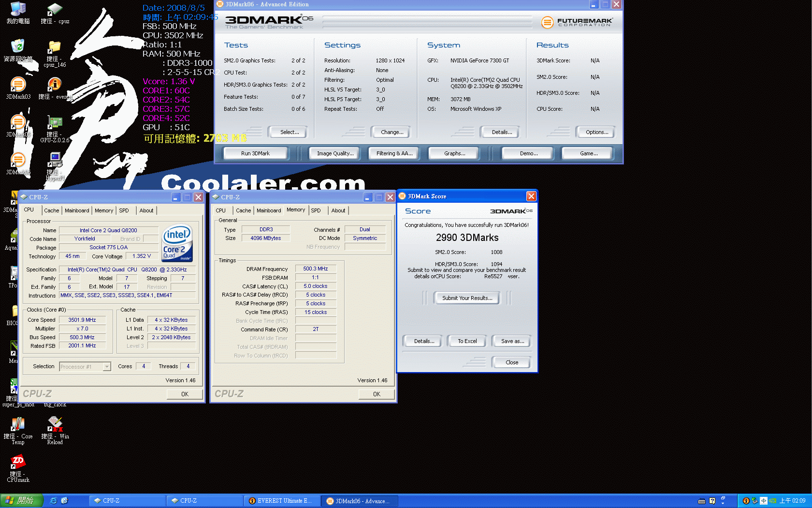Open the CPUmark shortcut icon
The width and height of the screenshot is (812, 508).
tap(18, 468)
